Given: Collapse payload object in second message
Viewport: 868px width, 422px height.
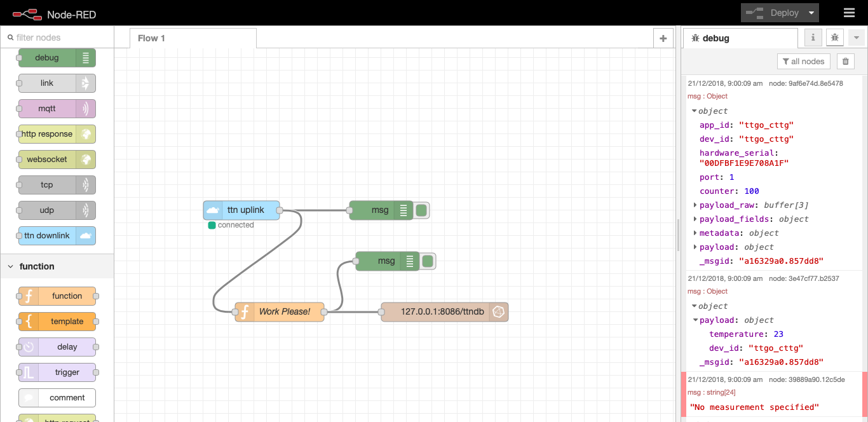Looking at the screenshot, I should click(x=695, y=320).
